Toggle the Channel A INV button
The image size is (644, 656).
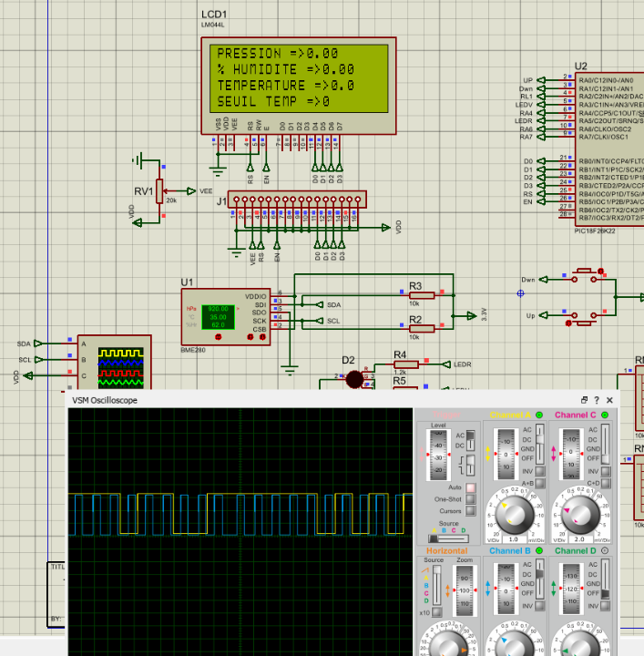tap(540, 472)
